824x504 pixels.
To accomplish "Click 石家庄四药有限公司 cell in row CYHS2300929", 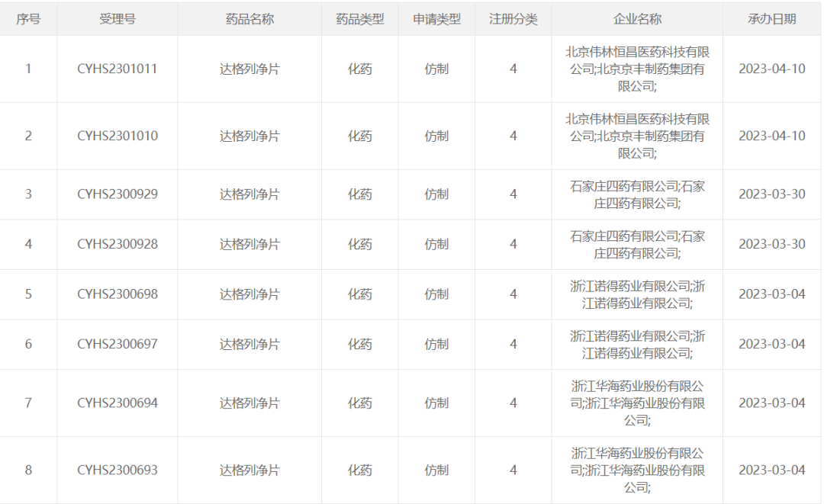I will coord(637,194).
